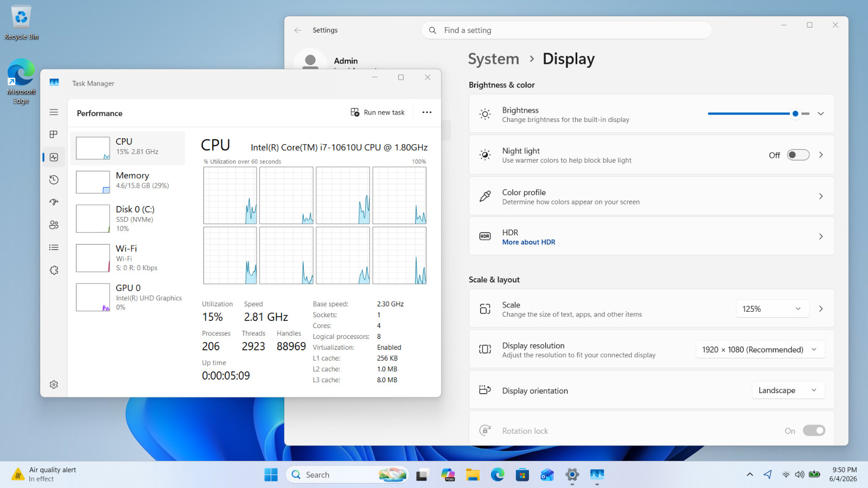Open the Scale 125% dropdown
This screenshot has height=488, width=868.
pyautogui.click(x=773, y=309)
